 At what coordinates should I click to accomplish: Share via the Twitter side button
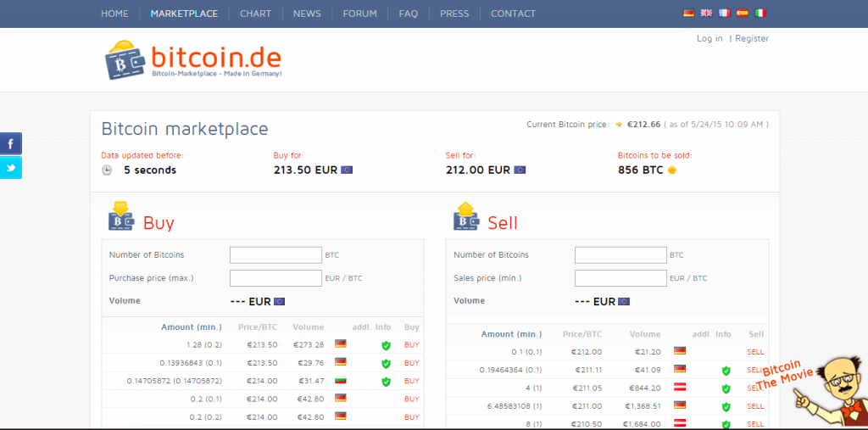point(10,168)
